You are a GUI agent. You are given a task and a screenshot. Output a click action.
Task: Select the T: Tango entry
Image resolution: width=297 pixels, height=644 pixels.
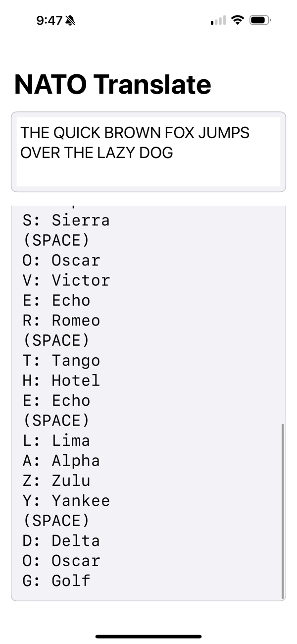[x=59, y=360]
